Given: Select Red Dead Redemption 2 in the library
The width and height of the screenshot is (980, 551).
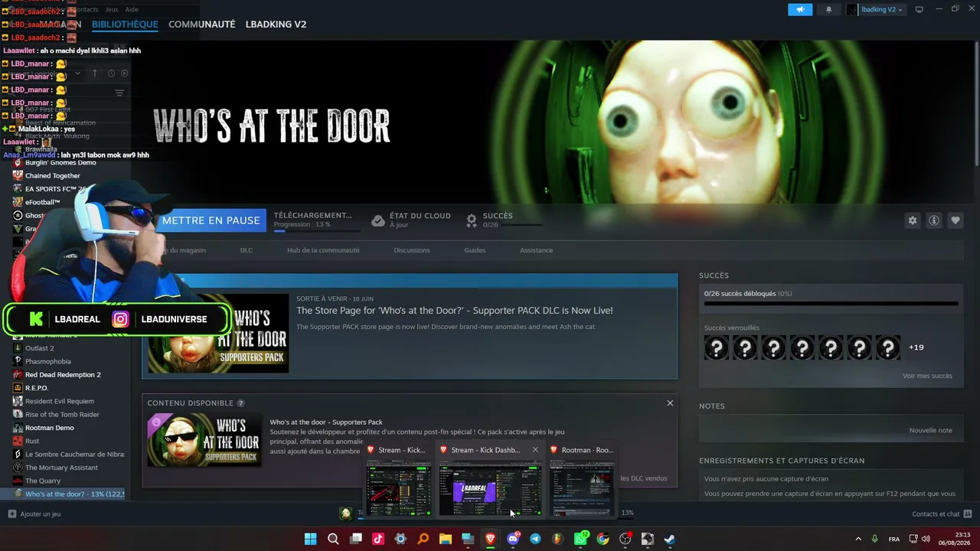Looking at the screenshot, I should pyautogui.click(x=63, y=375).
